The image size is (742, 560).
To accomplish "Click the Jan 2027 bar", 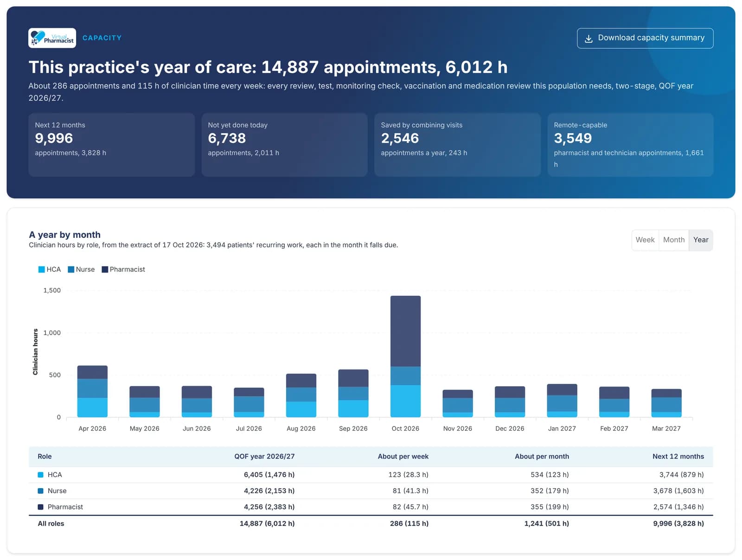I will point(562,401).
